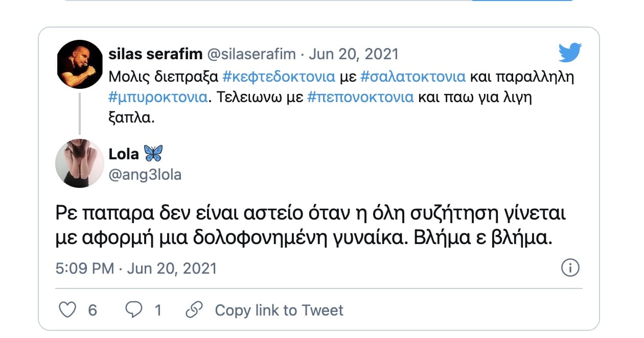Visit the @ang3lola handle
Screen dimensions: 644x338
point(145,175)
